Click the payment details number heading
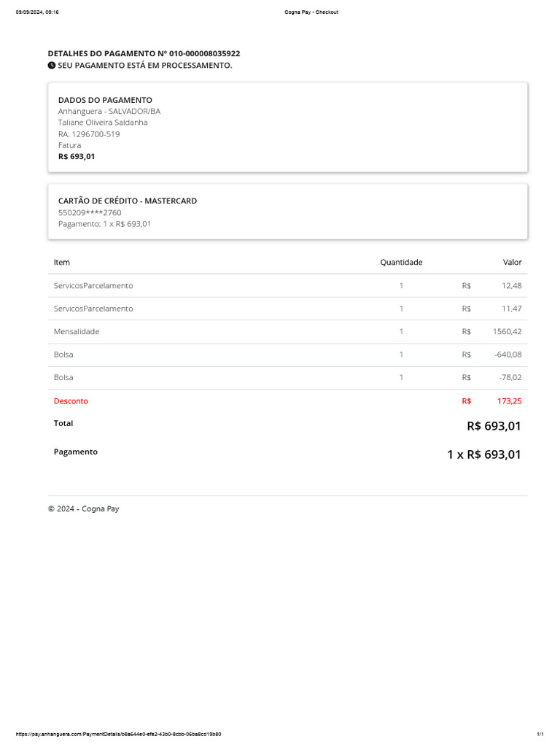The height and width of the screenshot is (747, 560). pos(144,54)
